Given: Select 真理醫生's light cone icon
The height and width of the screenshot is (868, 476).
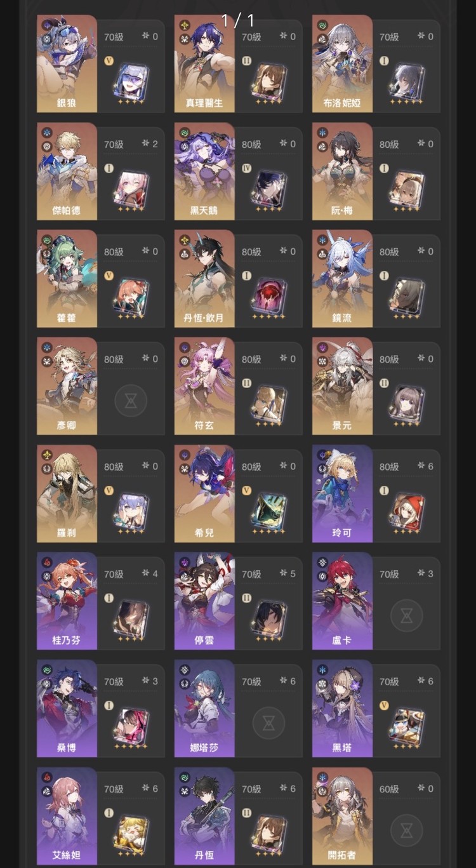Looking at the screenshot, I should pos(268,82).
